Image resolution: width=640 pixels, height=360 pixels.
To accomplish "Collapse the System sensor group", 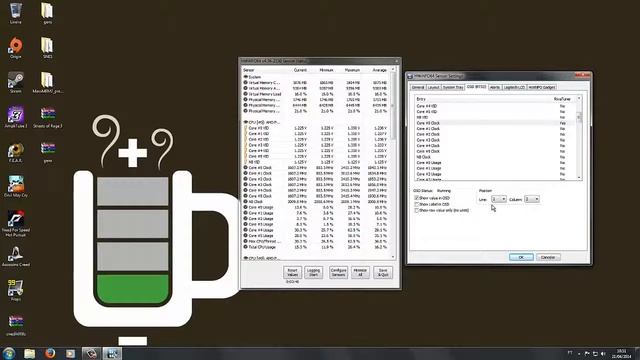I will pyautogui.click(x=246, y=77).
